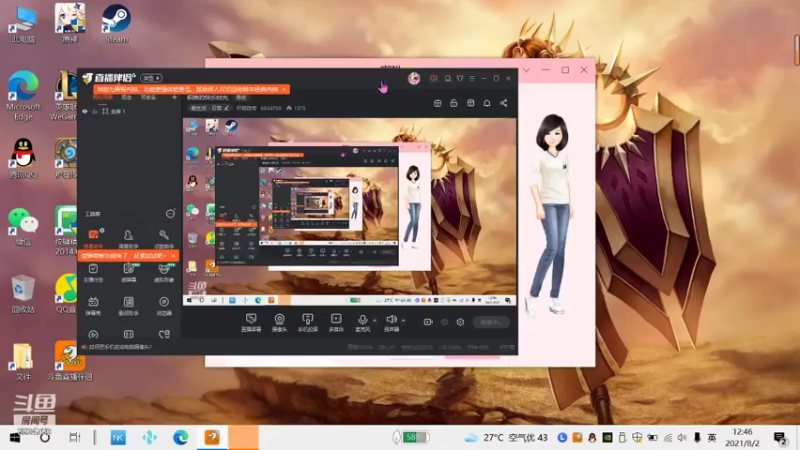Close the orange notification banner at top
Screen dimensions: 800x450
284,89
